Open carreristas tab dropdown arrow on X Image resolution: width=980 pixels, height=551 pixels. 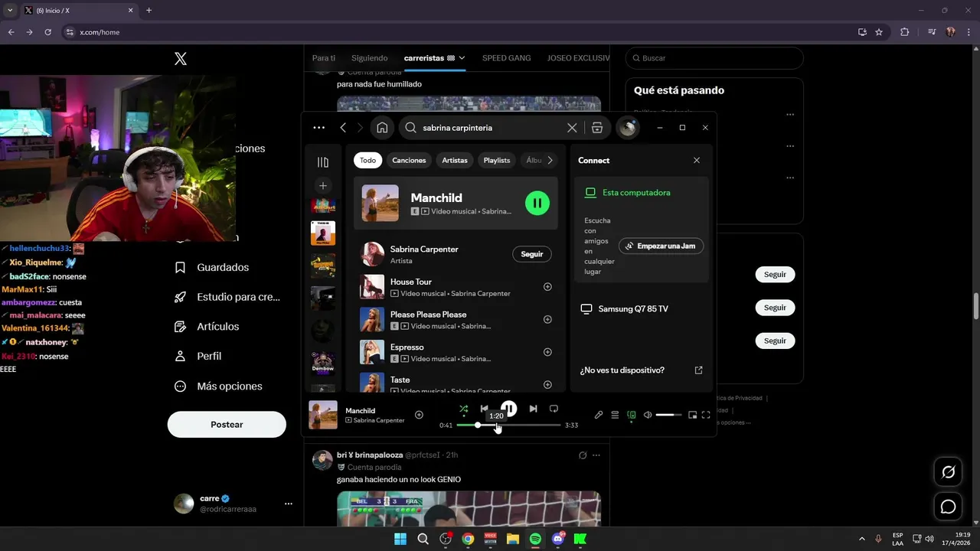click(x=462, y=58)
